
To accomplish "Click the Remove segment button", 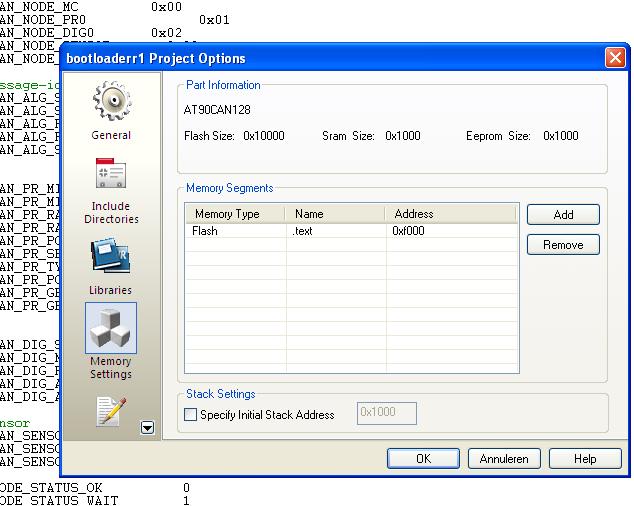I will click(562, 245).
